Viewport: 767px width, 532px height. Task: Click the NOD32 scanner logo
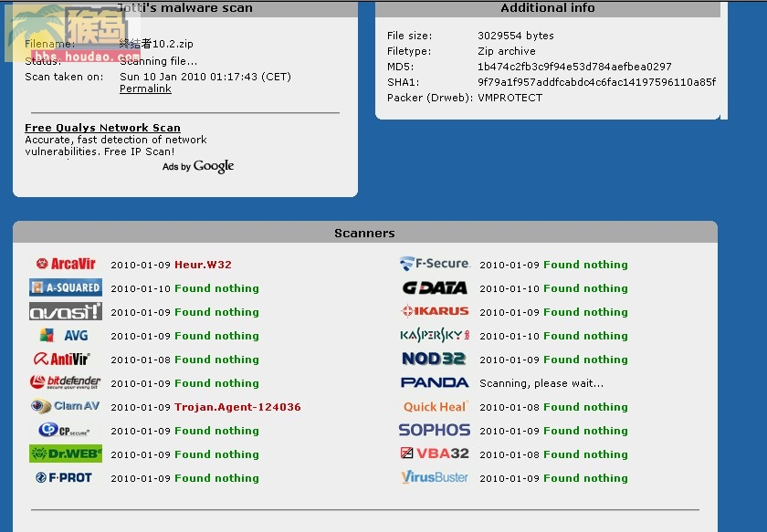434,359
